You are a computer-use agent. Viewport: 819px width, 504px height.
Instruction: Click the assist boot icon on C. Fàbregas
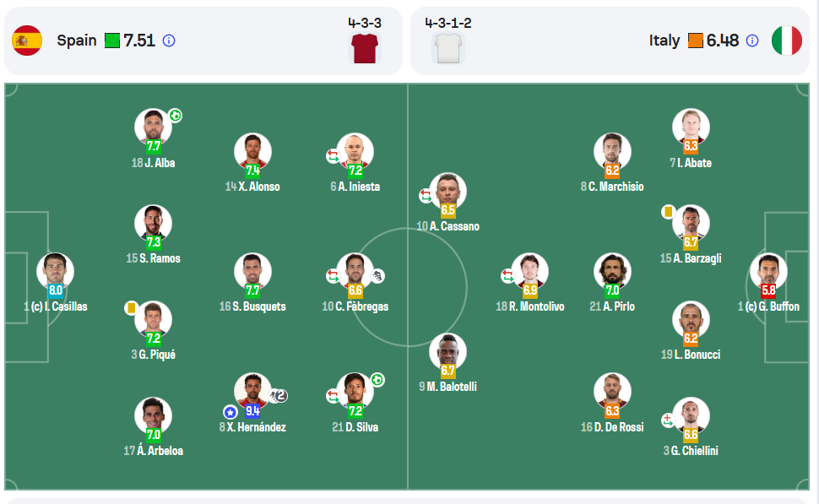(377, 276)
